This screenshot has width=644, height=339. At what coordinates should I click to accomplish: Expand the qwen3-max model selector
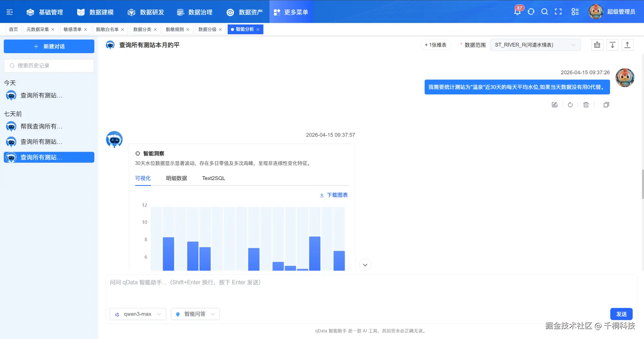pos(137,314)
